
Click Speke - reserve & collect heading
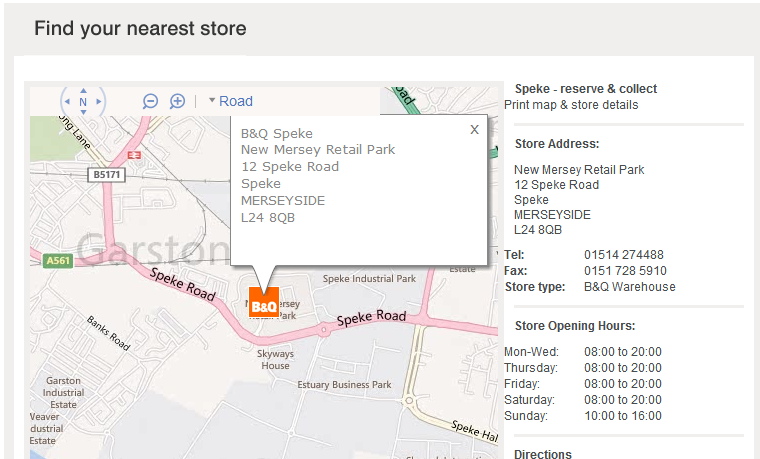click(585, 89)
